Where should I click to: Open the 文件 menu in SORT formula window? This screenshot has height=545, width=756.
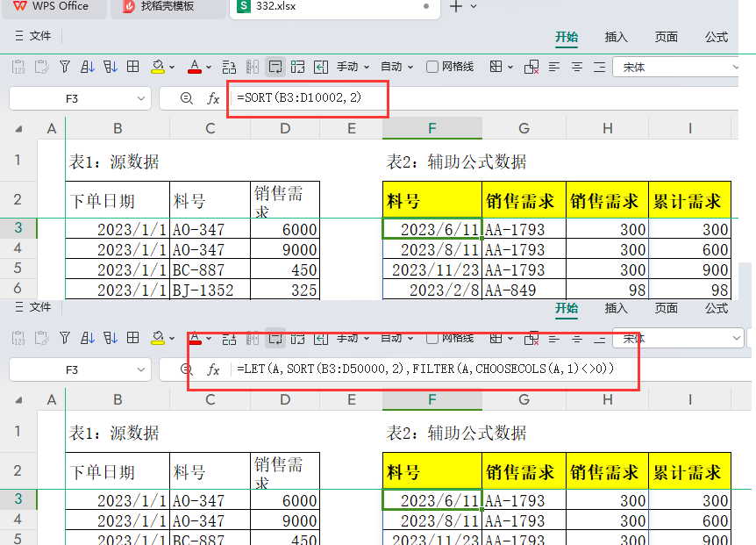click(32, 36)
